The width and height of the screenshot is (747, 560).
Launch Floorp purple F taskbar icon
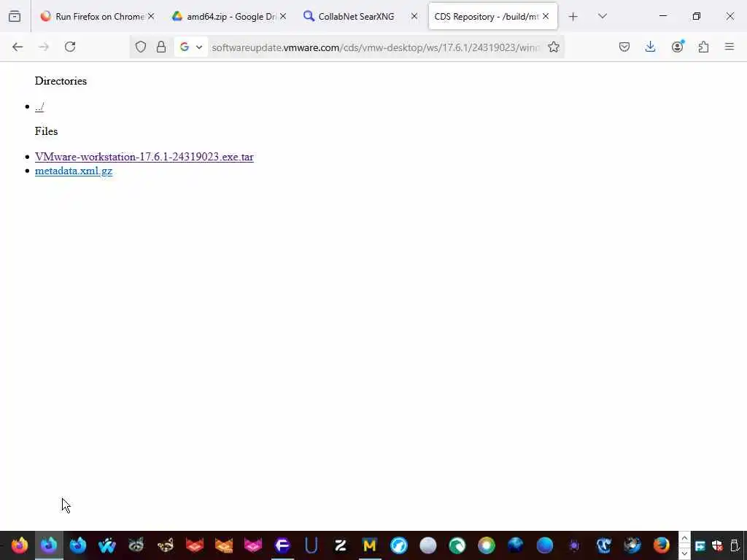point(282,545)
